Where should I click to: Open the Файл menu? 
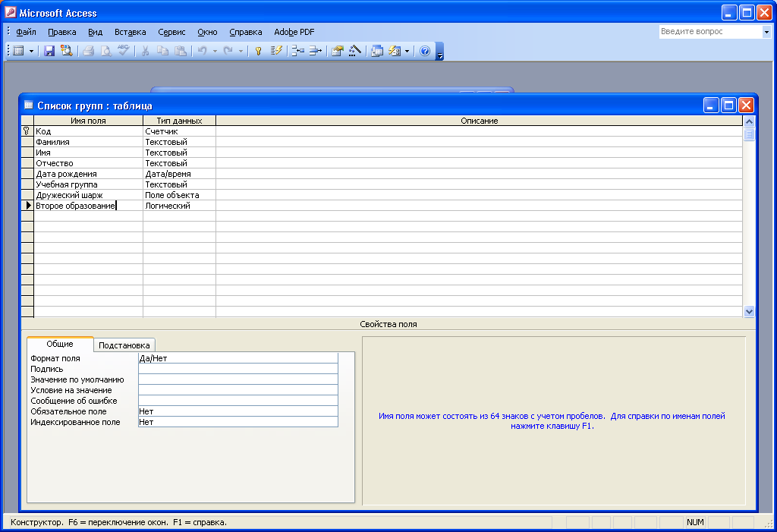(26, 32)
